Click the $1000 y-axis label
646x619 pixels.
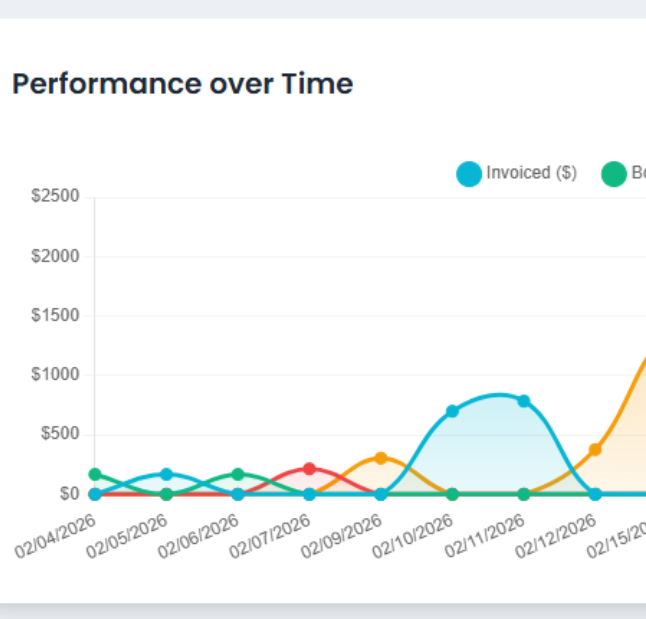[x=56, y=375]
